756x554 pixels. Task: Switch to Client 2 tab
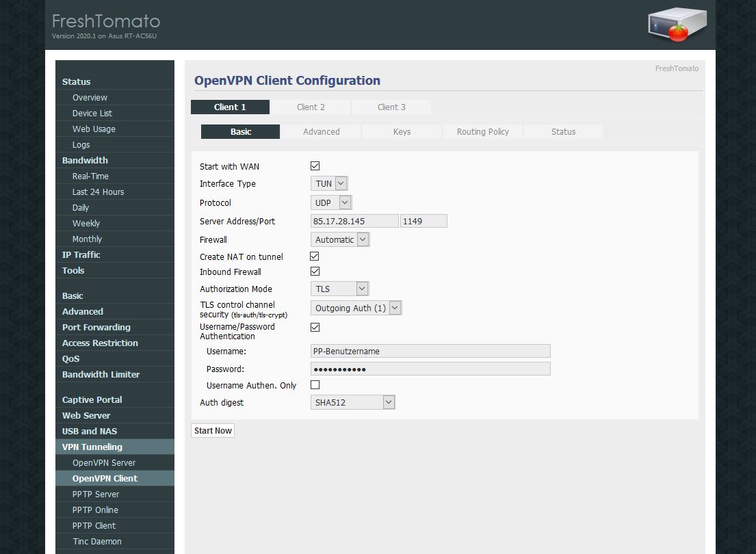click(x=311, y=107)
